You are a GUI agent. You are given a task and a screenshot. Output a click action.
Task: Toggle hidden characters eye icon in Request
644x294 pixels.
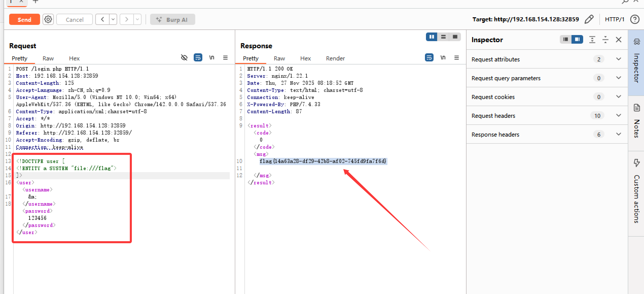(184, 58)
